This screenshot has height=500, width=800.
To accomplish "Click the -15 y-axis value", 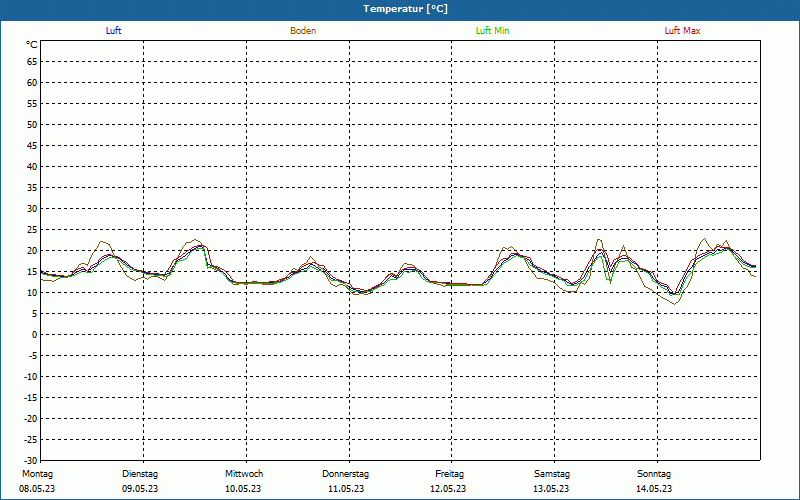I will click(30, 397).
